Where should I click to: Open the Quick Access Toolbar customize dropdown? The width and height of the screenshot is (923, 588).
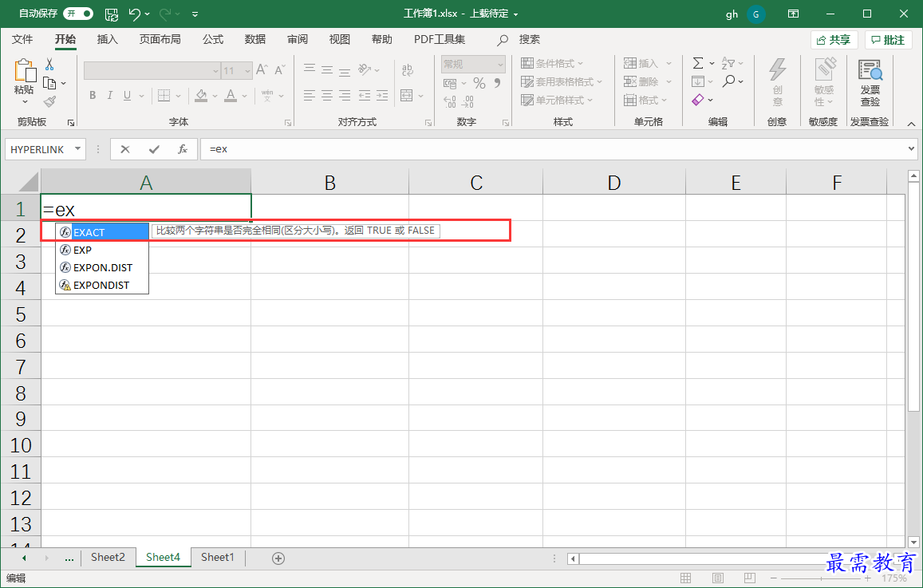point(195,14)
